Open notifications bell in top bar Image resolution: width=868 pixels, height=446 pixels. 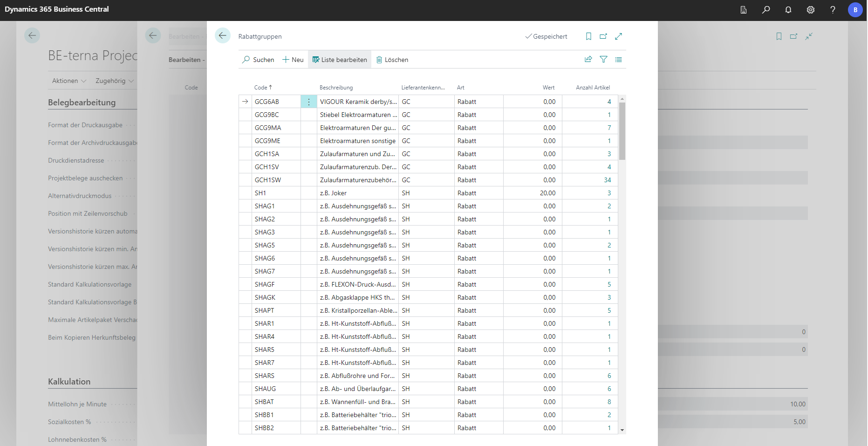(x=788, y=9)
